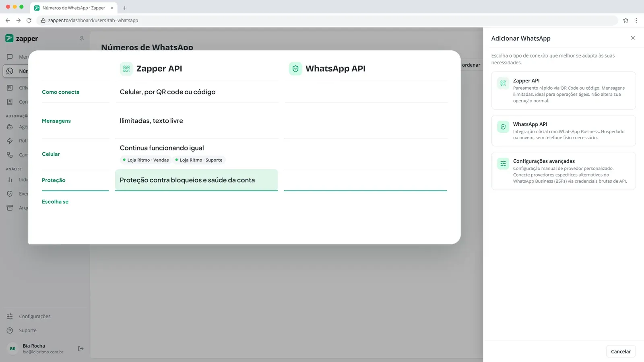The height and width of the screenshot is (362, 644).
Task: Open Suporte in the sidebar
Action: click(x=28, y=331)
